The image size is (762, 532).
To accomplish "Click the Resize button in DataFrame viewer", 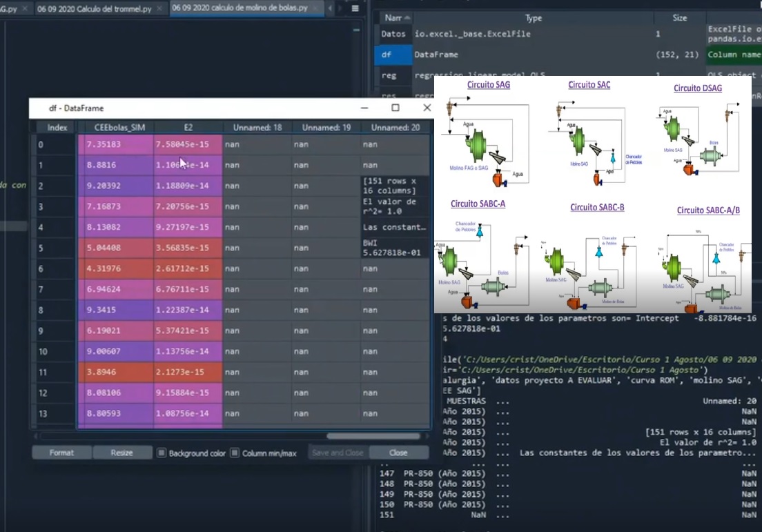I will point(121,453).
